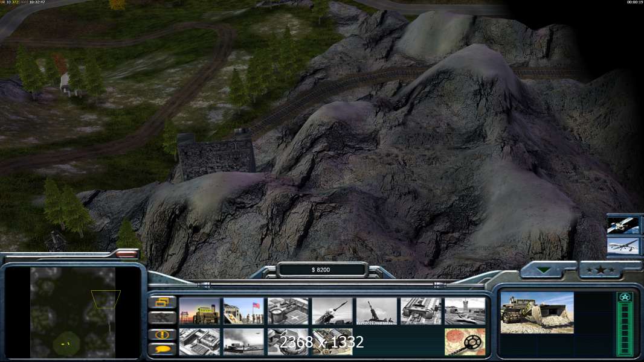Click the selected dozer portrait

point(537,313)
